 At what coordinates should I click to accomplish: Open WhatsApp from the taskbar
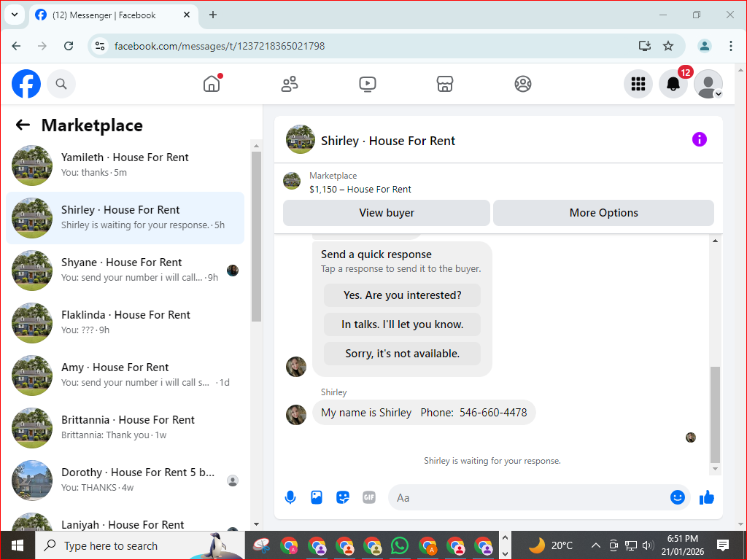tap(400, 545)
